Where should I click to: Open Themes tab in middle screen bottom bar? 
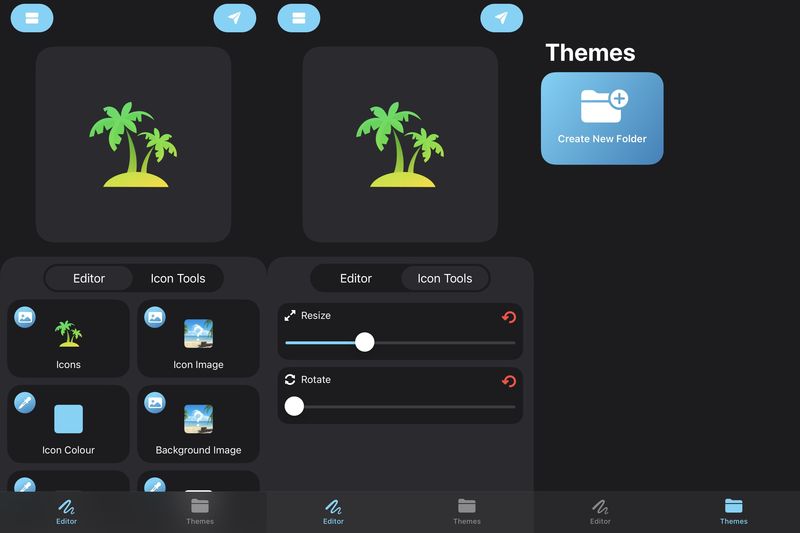[467, 512]
